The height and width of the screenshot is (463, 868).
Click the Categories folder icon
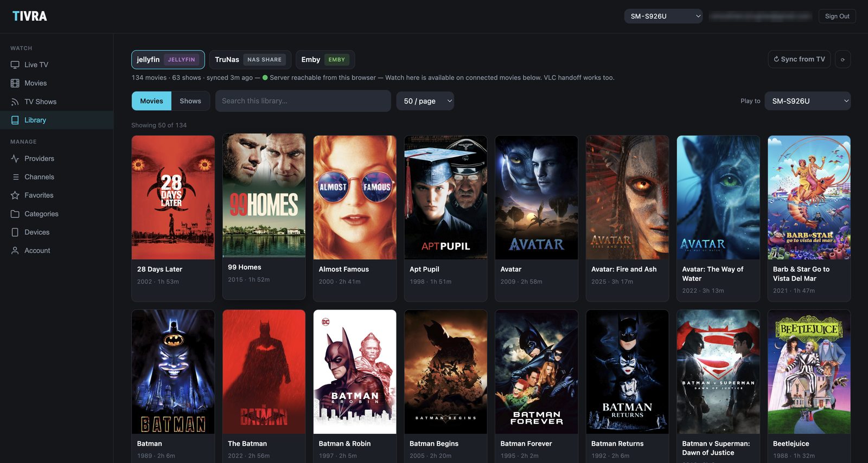(x=15, y=214)
